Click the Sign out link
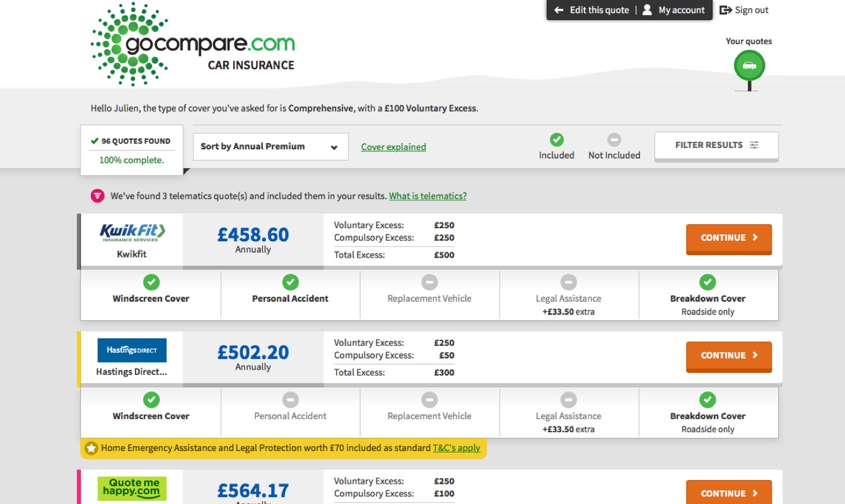This screenshot has width=845, height=504. [752, 10]
